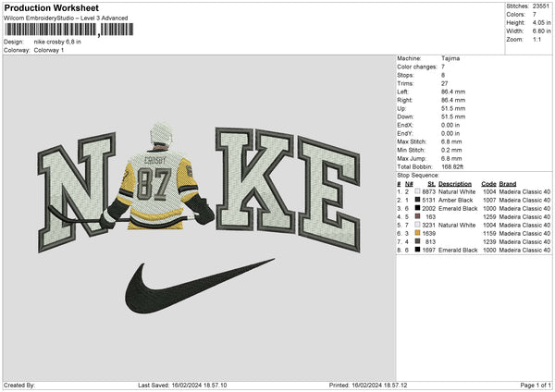The height and width of the screenshot is (392, 555).
Task: Select the trims value '27'
Action: tap(445, 83)
